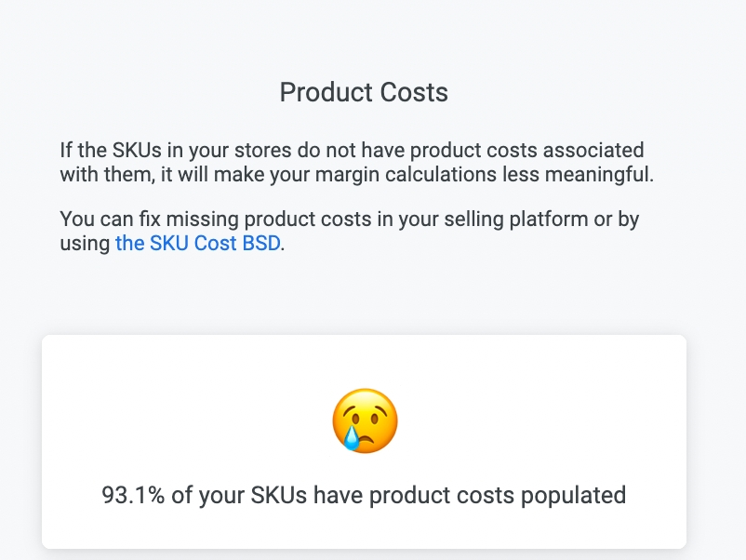Click the 93.1% percentage figure
746x560 pixels.
pos(133,495)
